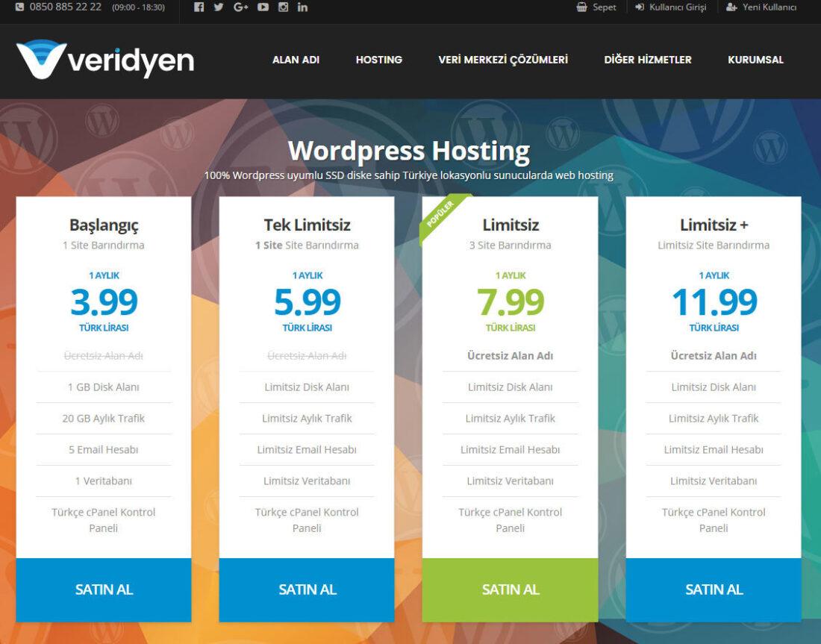The image size is (821, 644).
Task: Click the green 7.99 price
Action: 511,302
